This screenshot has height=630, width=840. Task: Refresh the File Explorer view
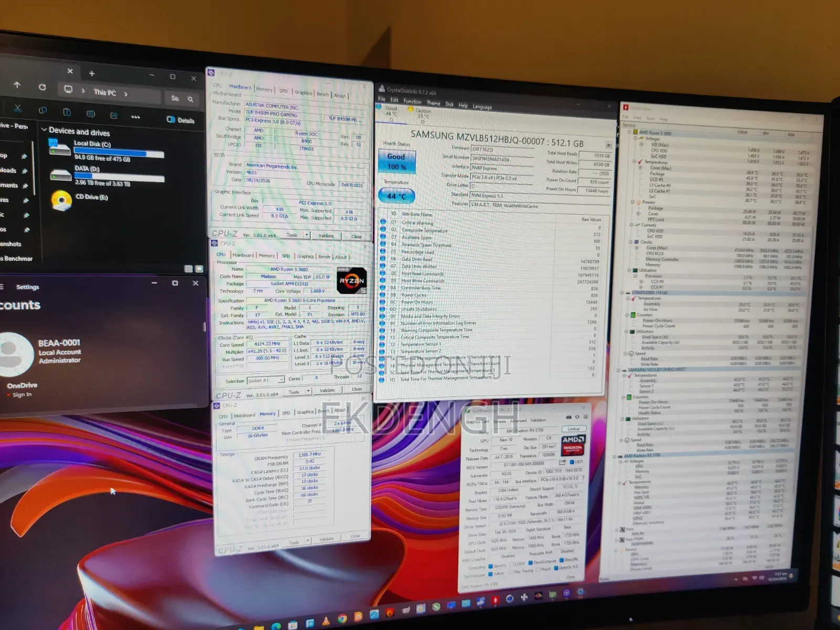(x=43, y=87)
